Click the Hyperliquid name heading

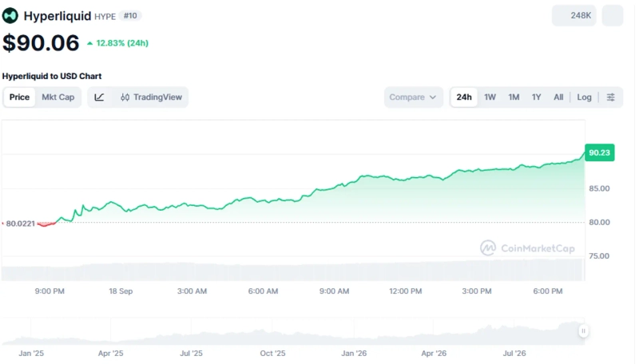point(58,16)
